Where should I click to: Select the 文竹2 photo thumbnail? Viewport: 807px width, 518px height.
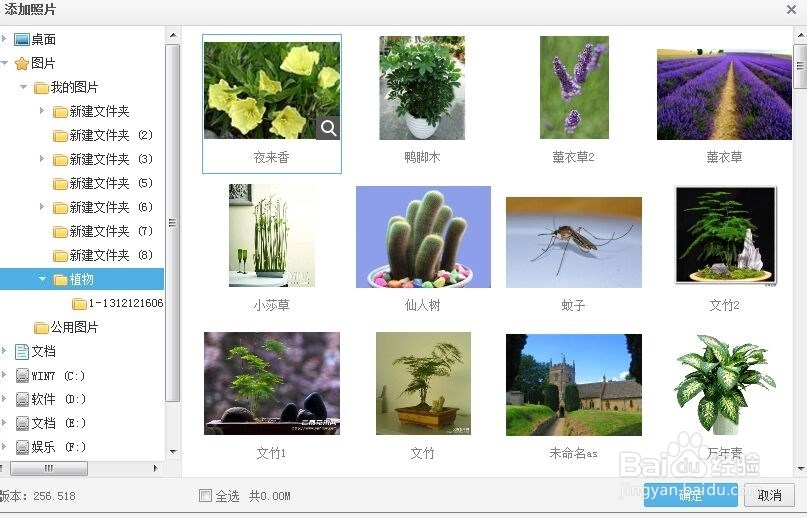725,235
